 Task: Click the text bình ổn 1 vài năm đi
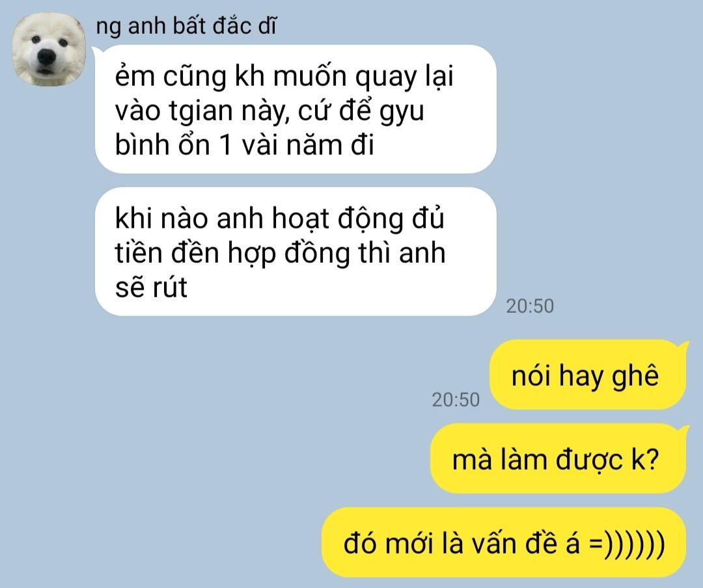(x=244, y=145)
